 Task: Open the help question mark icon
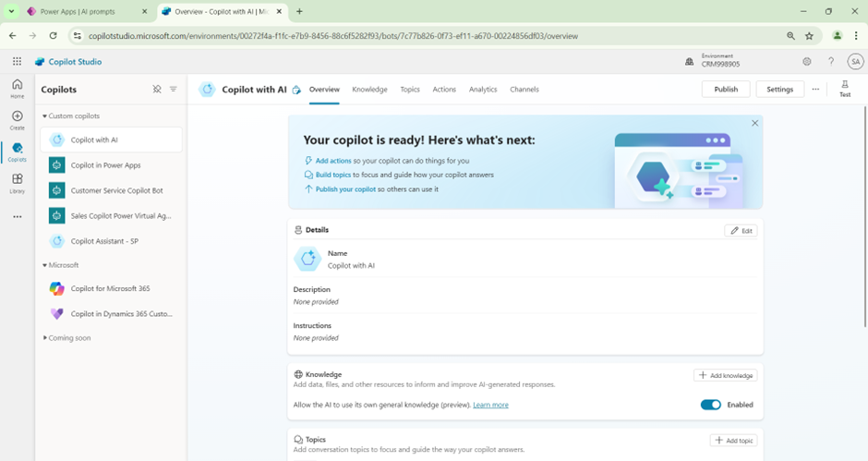830,62
